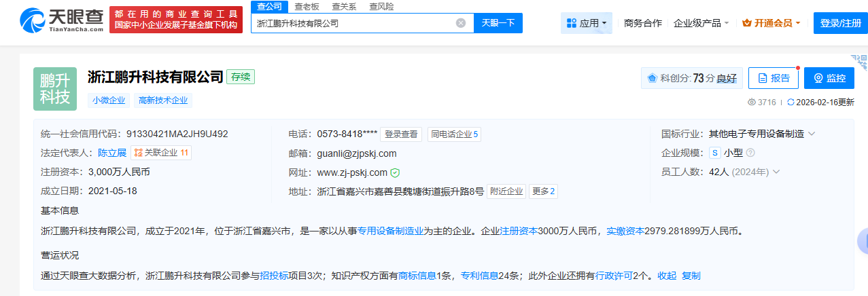Open legal representative 陈立展 link
This screenshot has height=296, width=868.
(112, 153)
